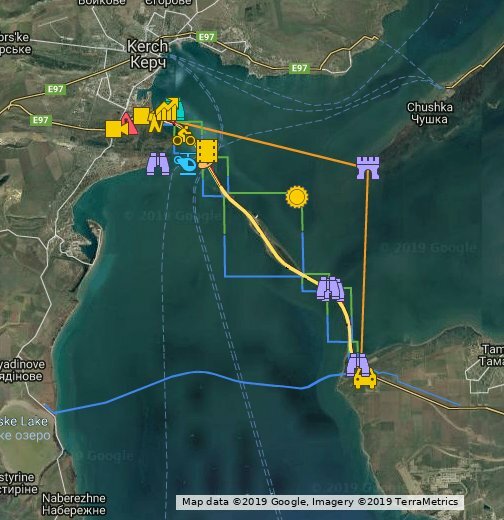504x520 pixels.
Task: Click the yellow sun marker
Action: pos(297,197)
